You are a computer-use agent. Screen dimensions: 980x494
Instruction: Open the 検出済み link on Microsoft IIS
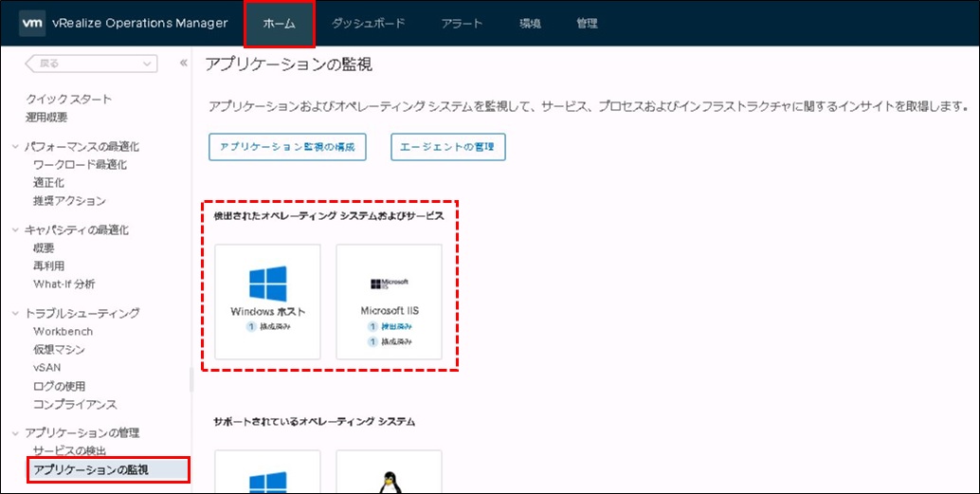(x=397, y=326)
